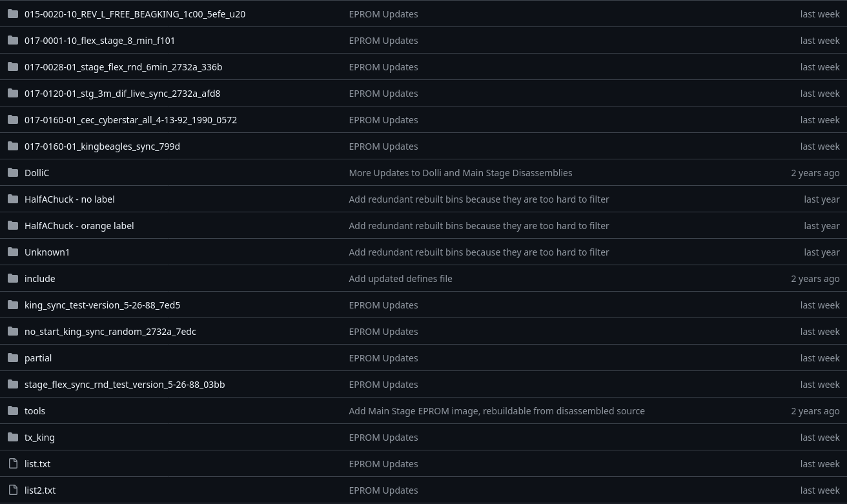Image resolution: width=847 pixels, height=504 pixels.
Task: Open the 017-0120-01_stg_3m_dif_live_sync_2732a_afd8 folder
Action: click(x=122, y=94)
